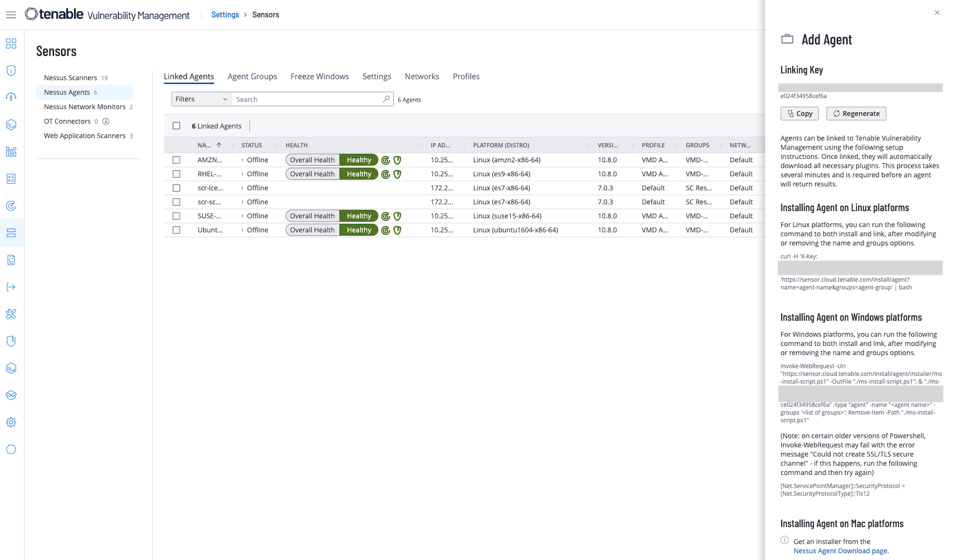Switch to the Profiles tab
Image resolution: width=956 pixels, height=560 pixels.
pos(466,76)
